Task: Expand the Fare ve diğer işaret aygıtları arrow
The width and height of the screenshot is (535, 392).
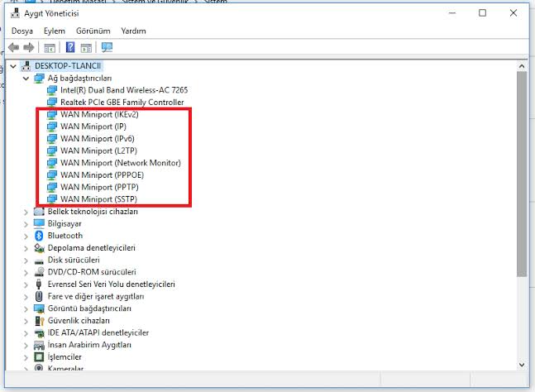Action: click(x=26, y=297)
